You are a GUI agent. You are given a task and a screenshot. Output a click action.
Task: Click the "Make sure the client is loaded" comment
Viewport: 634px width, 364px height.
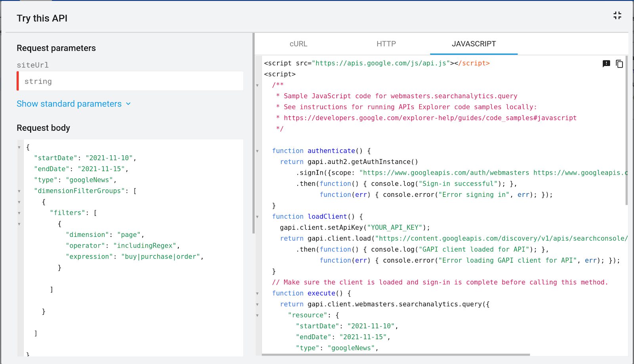440,282
